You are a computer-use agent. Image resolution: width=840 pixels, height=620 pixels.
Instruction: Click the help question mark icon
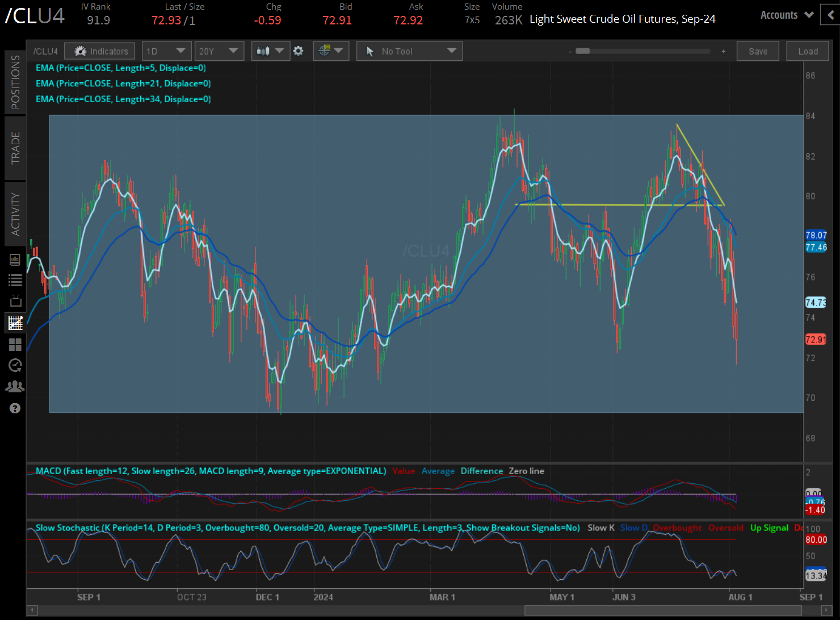[15, 408]
